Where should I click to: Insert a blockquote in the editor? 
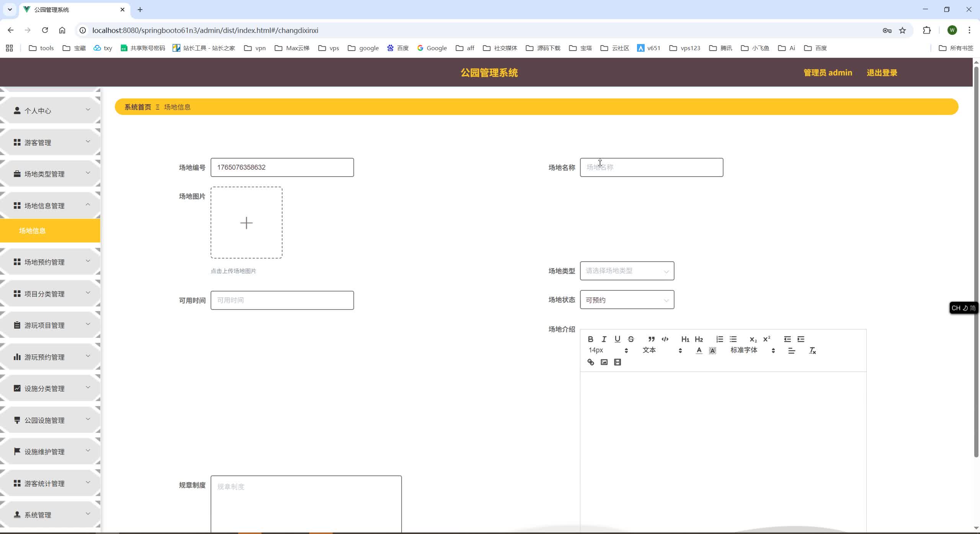tap(651, 339)
